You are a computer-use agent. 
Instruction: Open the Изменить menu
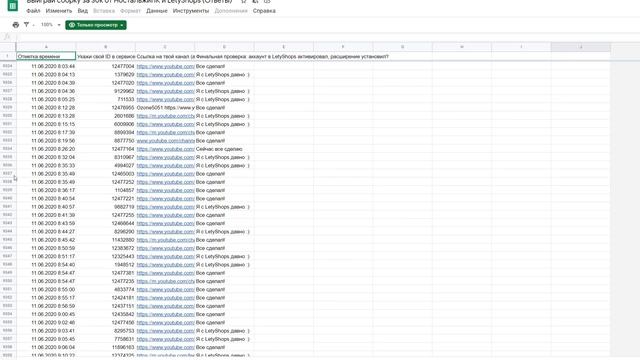59,11
